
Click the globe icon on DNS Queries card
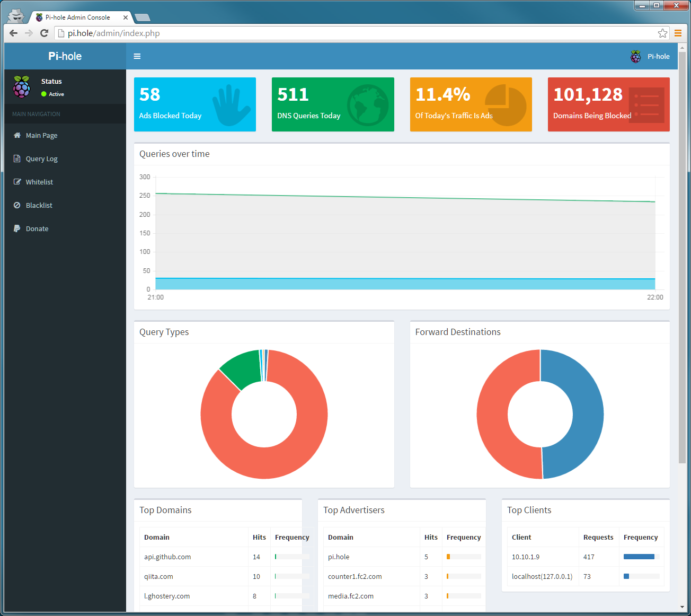368,105
